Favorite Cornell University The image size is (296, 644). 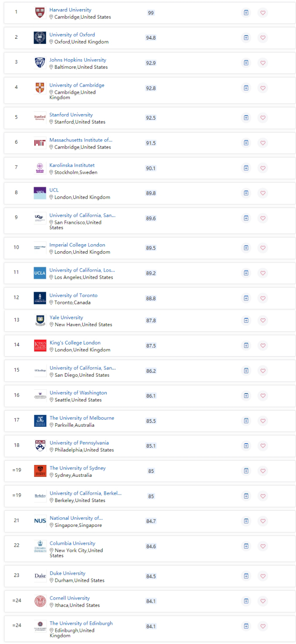[262, 601]
